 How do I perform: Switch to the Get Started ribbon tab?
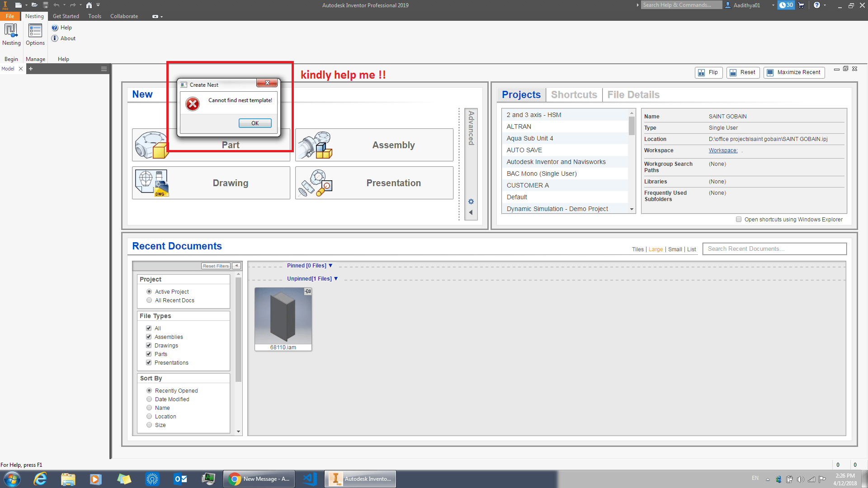66,16
